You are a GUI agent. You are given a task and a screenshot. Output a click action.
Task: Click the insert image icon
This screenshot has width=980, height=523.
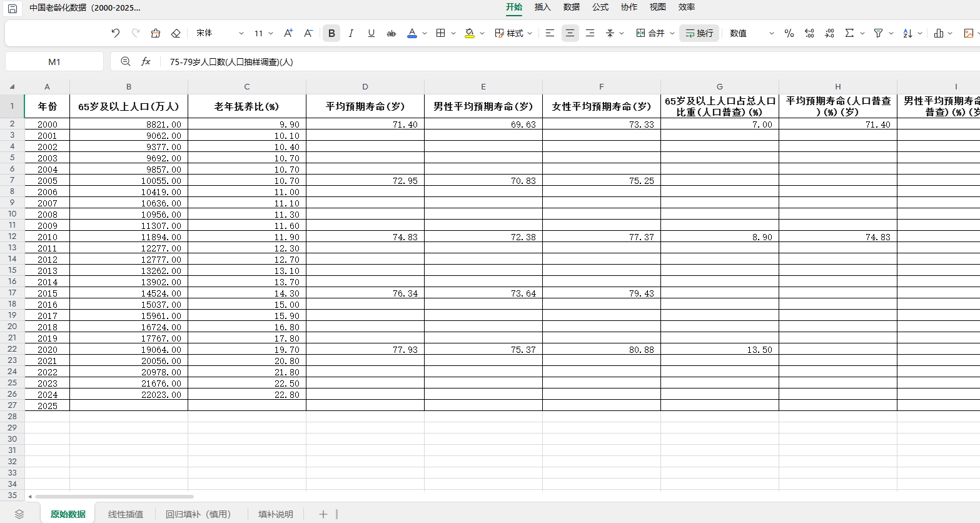coord(969,33)
